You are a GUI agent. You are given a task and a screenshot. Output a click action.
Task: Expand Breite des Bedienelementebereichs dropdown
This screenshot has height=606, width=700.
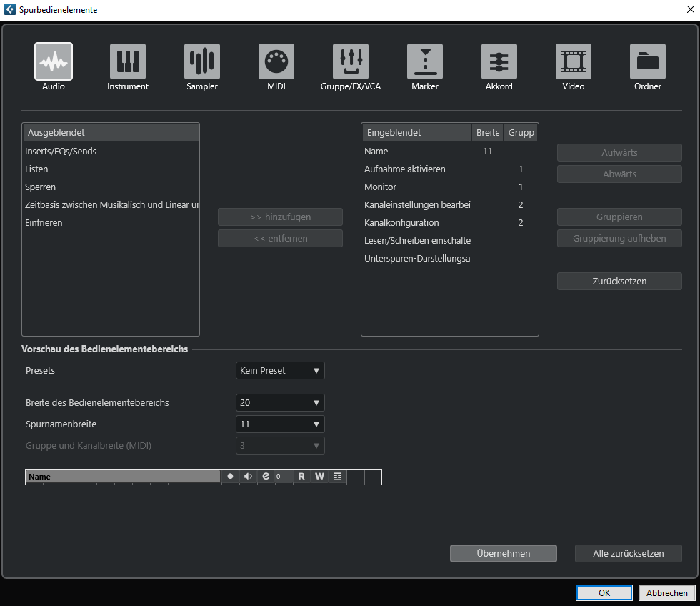[x=280, y=403]
